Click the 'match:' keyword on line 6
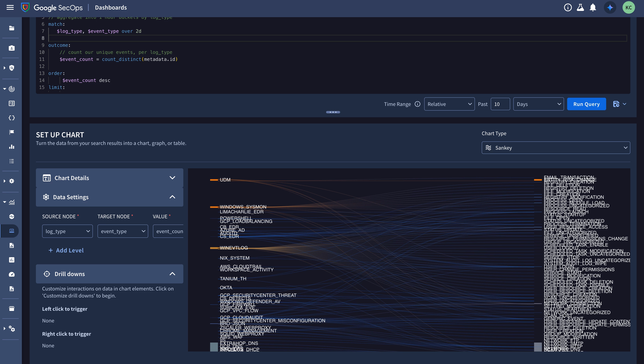The height and width of the screenshot is (364, 644). pyautogui.click(x=57, y=24)
